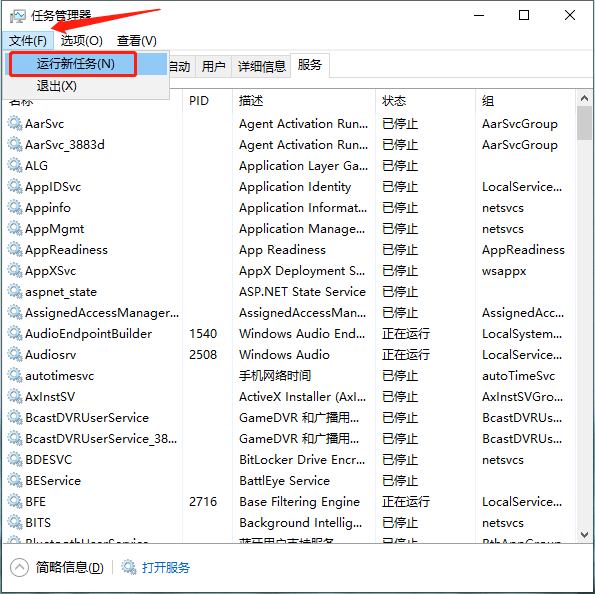Click the 简略信息(D) button
595x594 pixels.
(69, 568)
